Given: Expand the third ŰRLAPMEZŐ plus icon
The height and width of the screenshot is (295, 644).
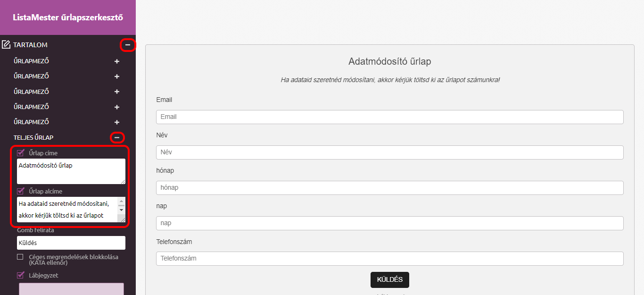Looking at the screenshot, I should coord(117,92).
